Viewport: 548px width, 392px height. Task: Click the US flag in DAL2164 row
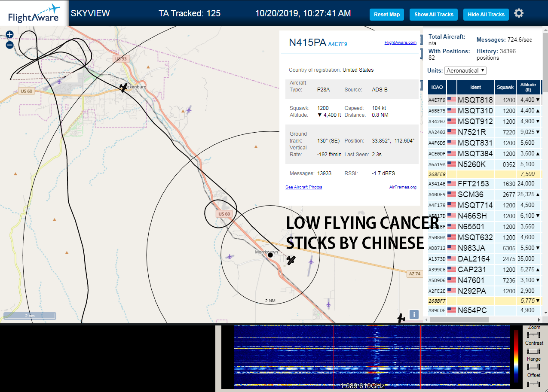pyautogui.click(x=452, y=259)
